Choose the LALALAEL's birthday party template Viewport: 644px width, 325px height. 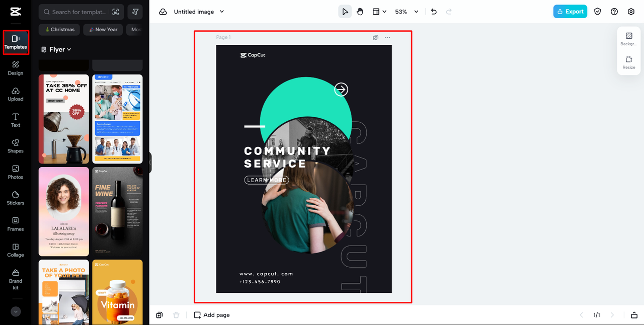coord(64,211)
